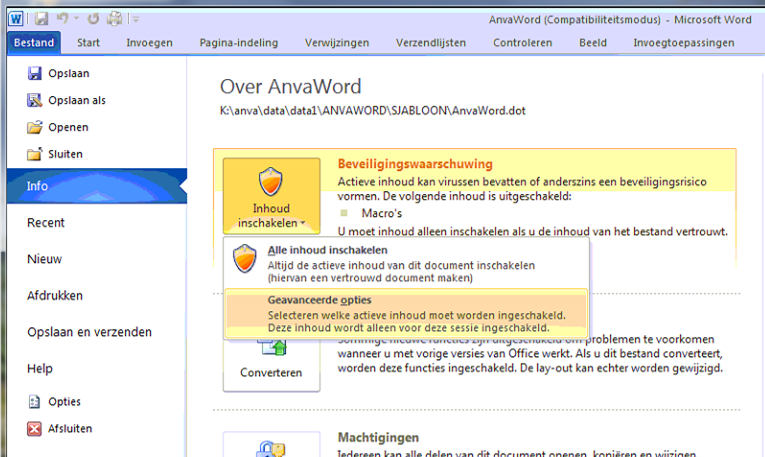Go to the Pagina-indeling tab
The height and width of the screenshot is (457, 765).
(x=239, y=43)
